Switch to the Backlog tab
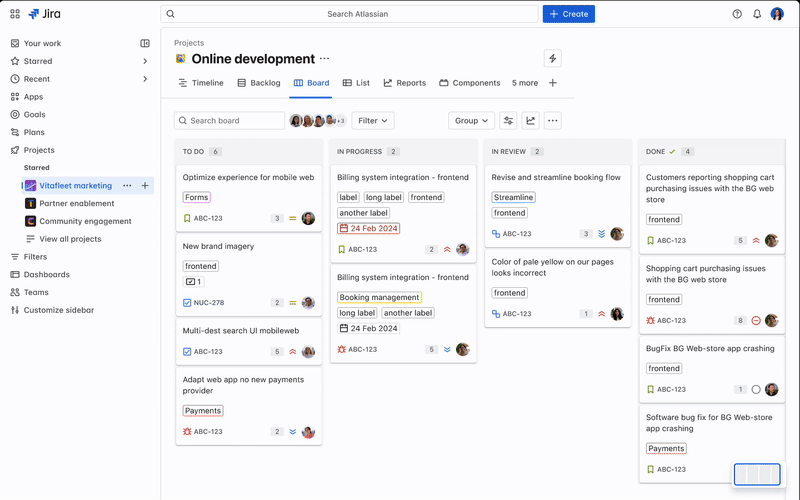The height and width of the screenshot is (500, 800). pos(259,83)
